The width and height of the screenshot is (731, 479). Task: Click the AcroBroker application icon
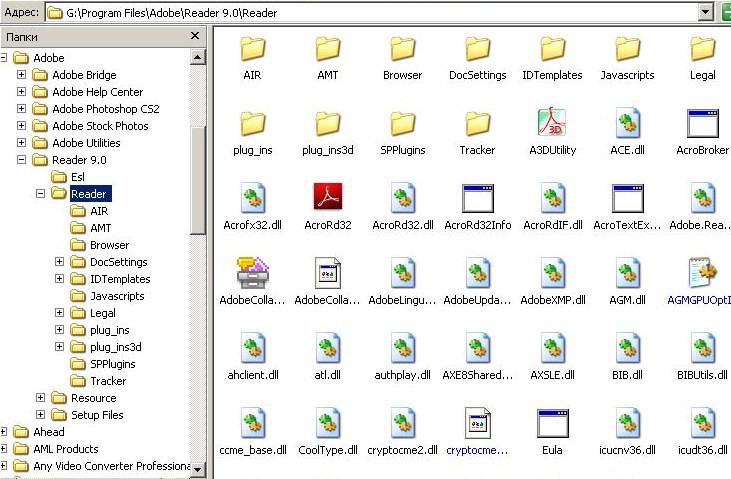(x=702, y=123)
